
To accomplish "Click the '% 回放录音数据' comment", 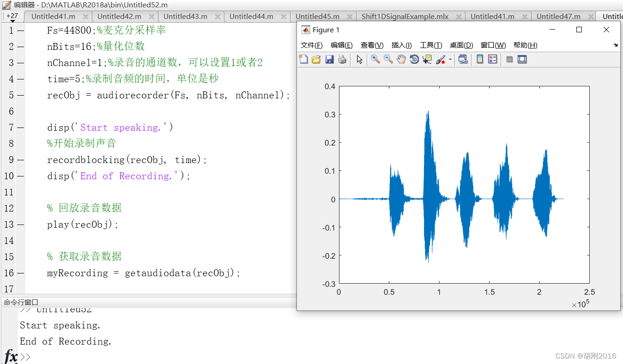I will coord(85,208).
